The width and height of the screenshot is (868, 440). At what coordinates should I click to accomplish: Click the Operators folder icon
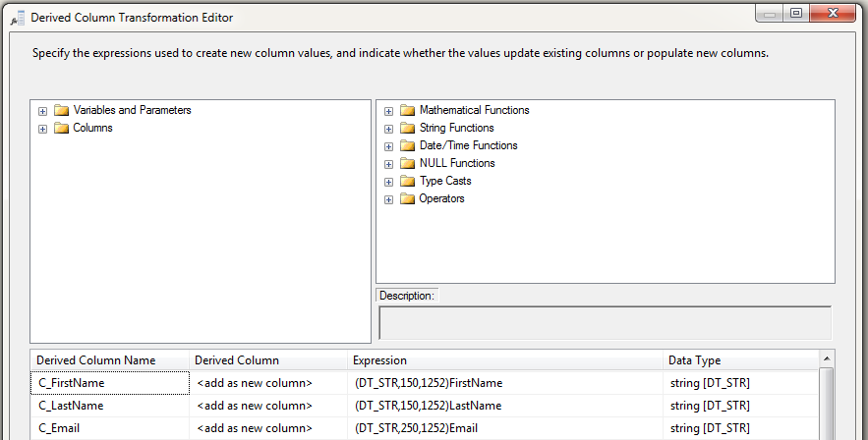pos(407,198)
